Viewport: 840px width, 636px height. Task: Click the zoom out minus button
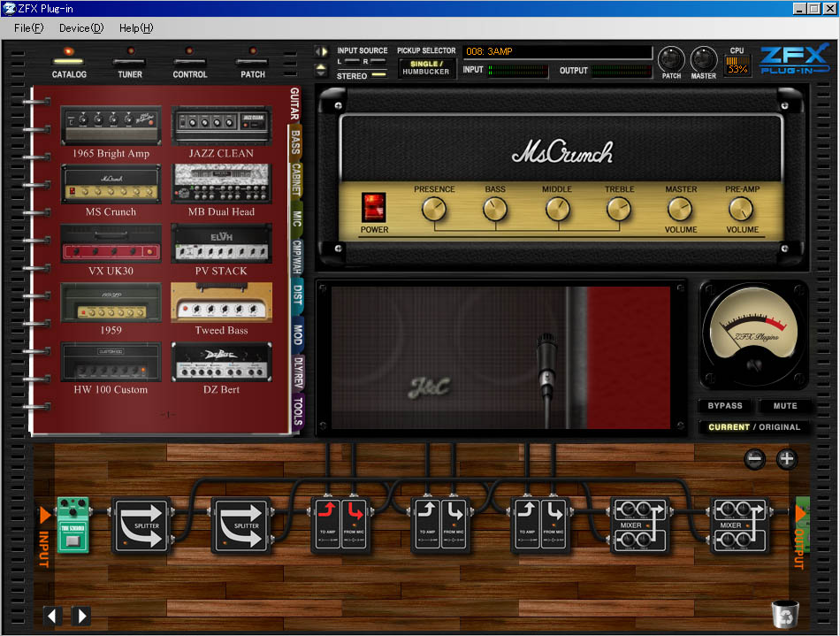coord(754,459)
